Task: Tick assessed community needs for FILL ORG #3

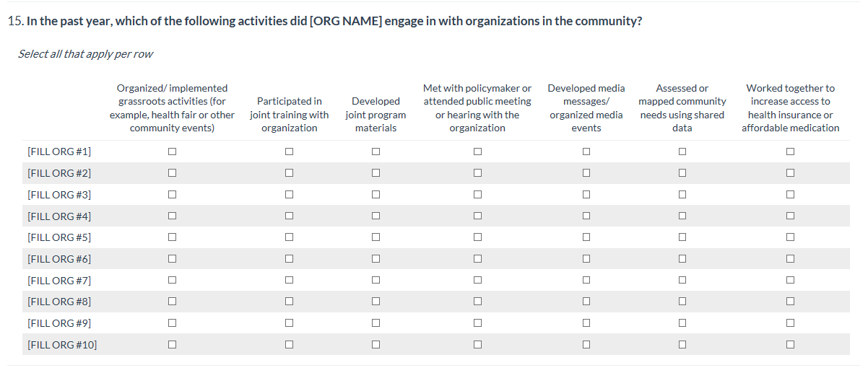Action: [x=682, y=195]
